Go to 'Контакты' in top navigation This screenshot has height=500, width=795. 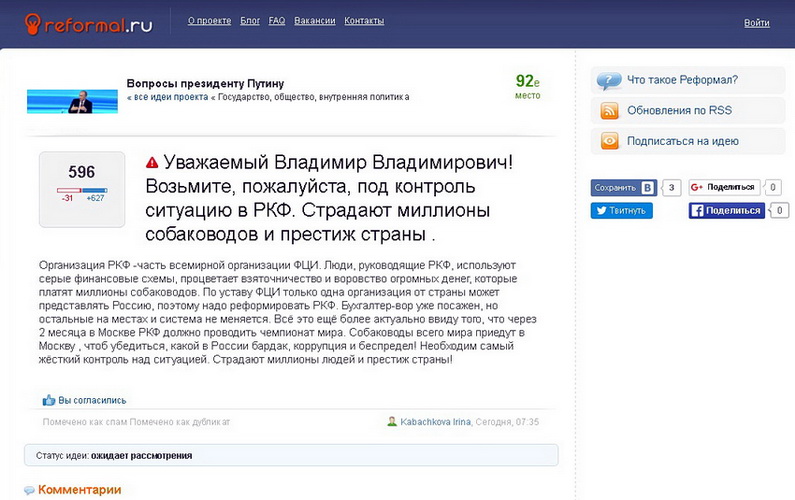(x=364, y=21)
